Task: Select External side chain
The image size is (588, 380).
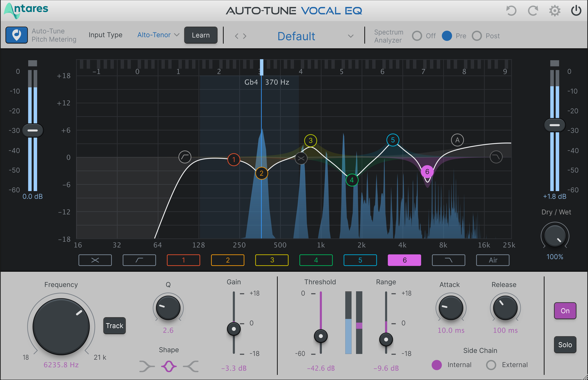Action: pyautogui.click(x=491, y=365)
